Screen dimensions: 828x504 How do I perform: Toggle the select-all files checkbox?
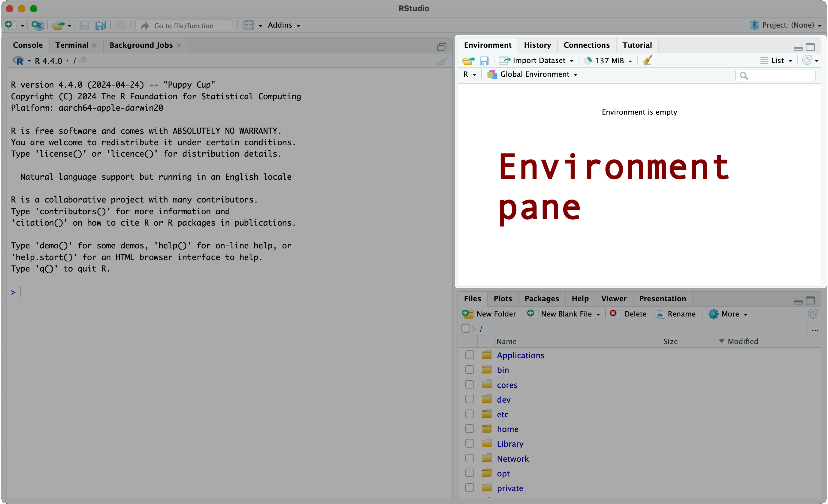[465, 328]
